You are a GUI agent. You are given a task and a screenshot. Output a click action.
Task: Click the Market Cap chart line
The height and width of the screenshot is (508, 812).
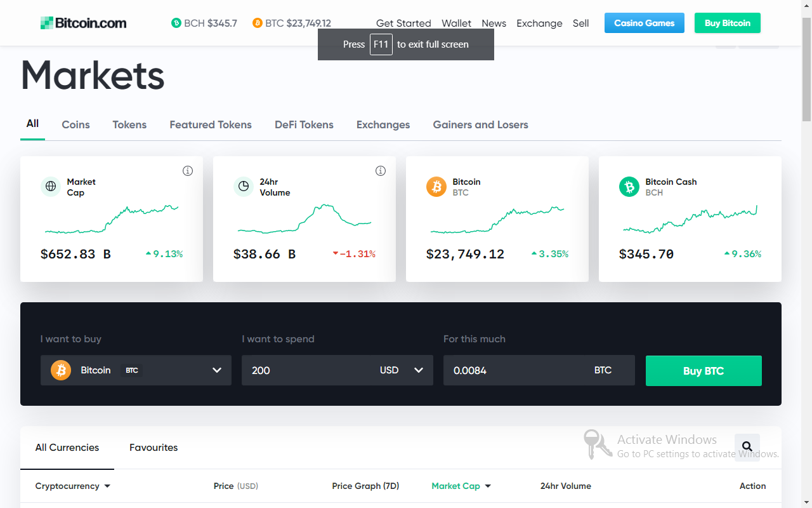[112, 220]
